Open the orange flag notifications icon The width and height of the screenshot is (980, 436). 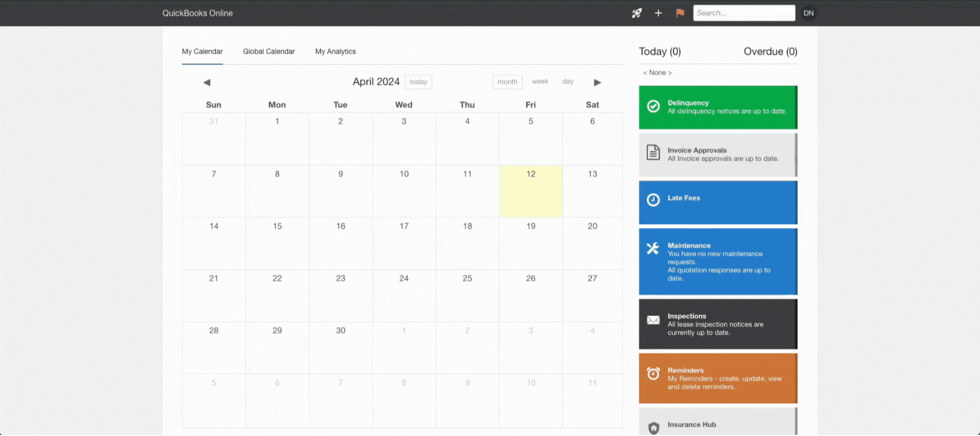[680, 13]
